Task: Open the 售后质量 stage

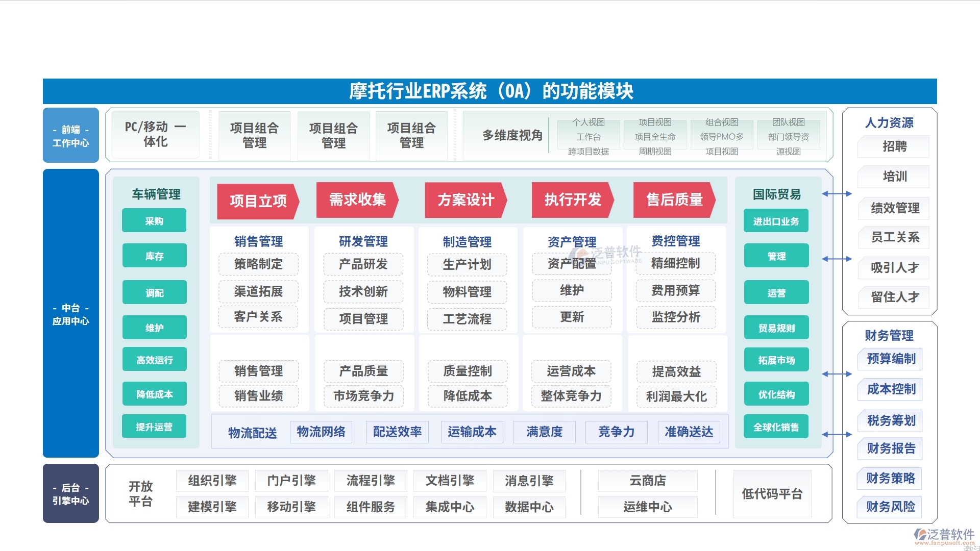Action: pyautogui.click(x=675, y=200)
